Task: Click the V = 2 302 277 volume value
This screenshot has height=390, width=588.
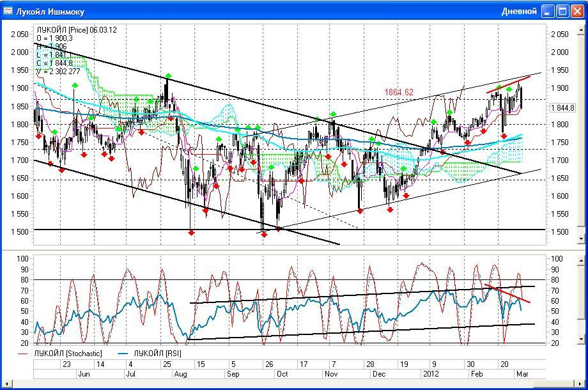Action: coord(58,71)
